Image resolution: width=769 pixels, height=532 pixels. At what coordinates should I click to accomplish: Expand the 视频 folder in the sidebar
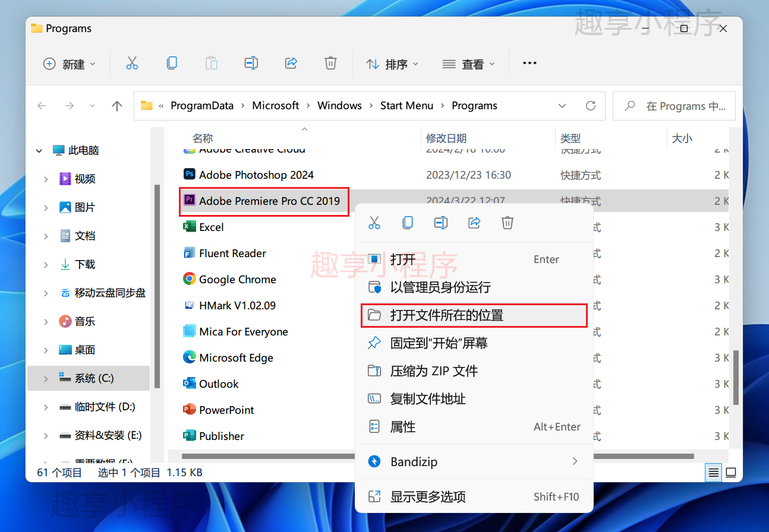46,179
